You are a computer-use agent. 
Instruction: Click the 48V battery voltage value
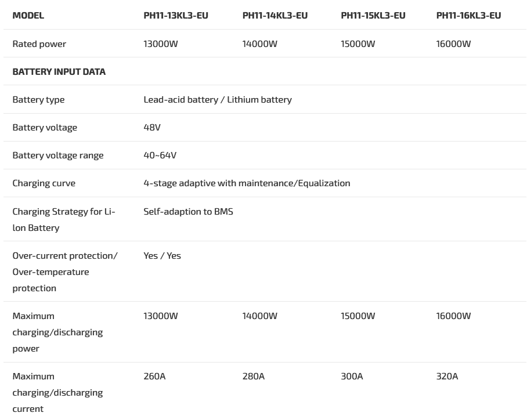pos(152,128)
